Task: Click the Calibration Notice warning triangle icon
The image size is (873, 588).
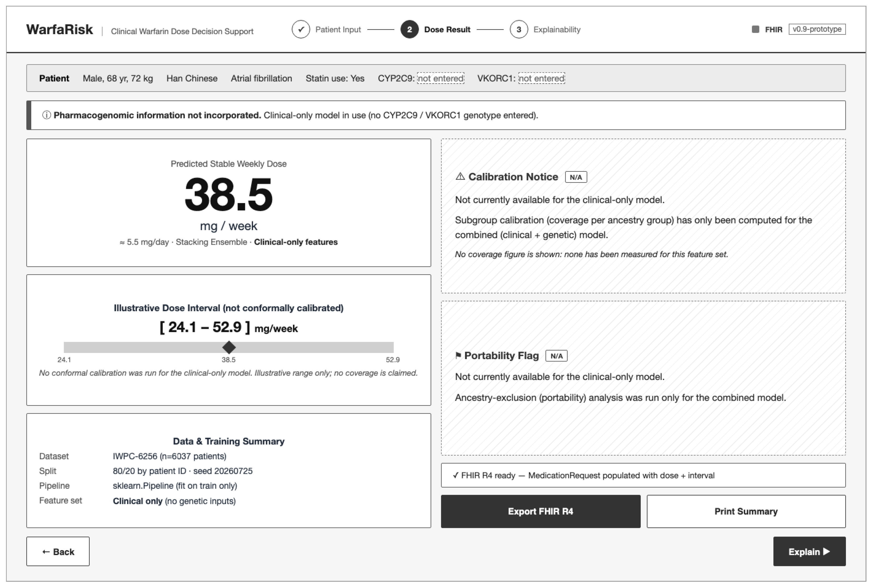Action: [x=460, y=177]
